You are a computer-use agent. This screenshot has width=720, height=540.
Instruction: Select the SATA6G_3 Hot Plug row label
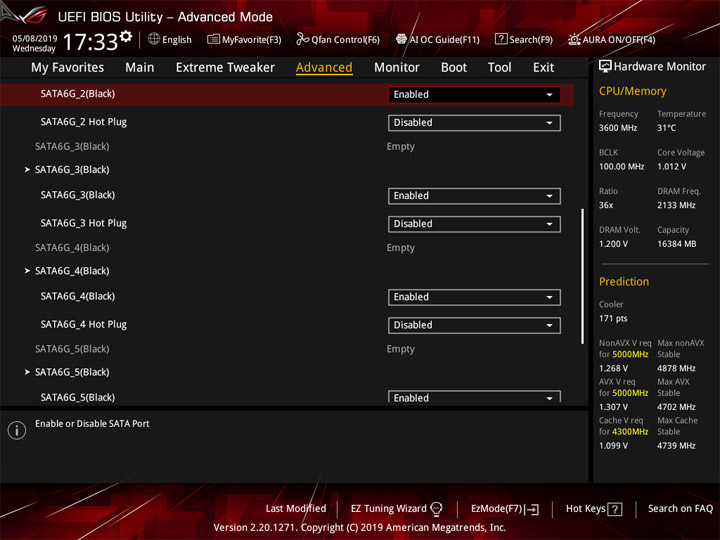[84, 223]
